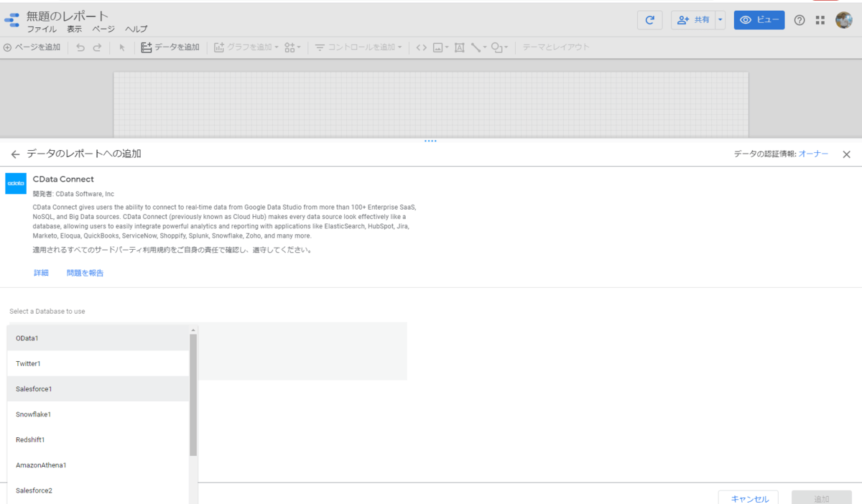862x504 pixels.
Task: Select Salesforce1 from the database list
Action: 98,388
